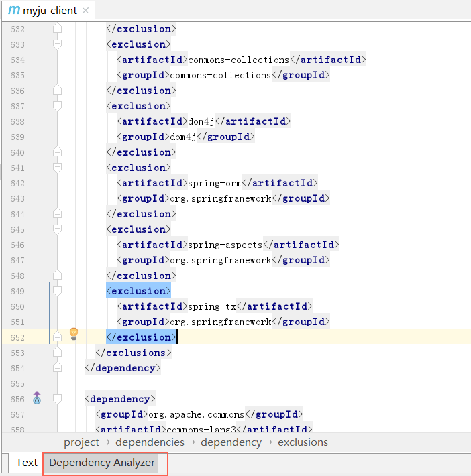471x476 pixels.
Task: Click the spring-aspects text on line 646
Action: (x=225, y=245)
